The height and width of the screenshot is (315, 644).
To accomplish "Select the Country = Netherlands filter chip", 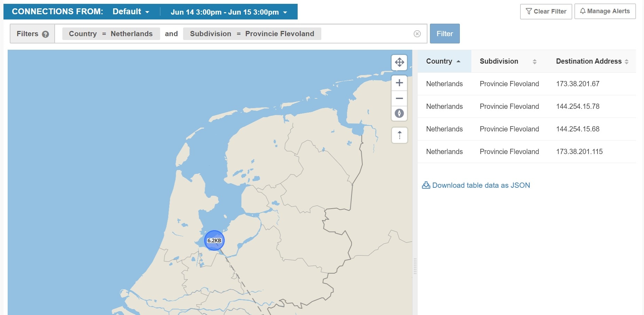I will click(111, 34).
